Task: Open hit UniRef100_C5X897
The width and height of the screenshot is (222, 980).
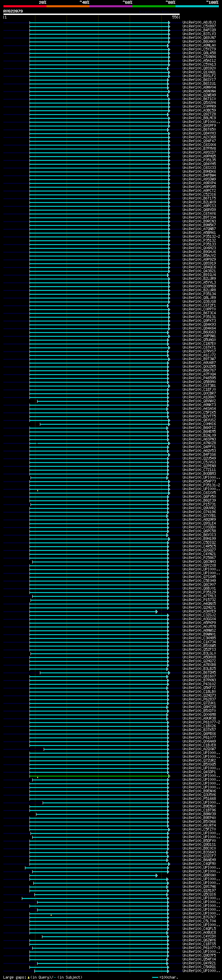Action: 199,26
